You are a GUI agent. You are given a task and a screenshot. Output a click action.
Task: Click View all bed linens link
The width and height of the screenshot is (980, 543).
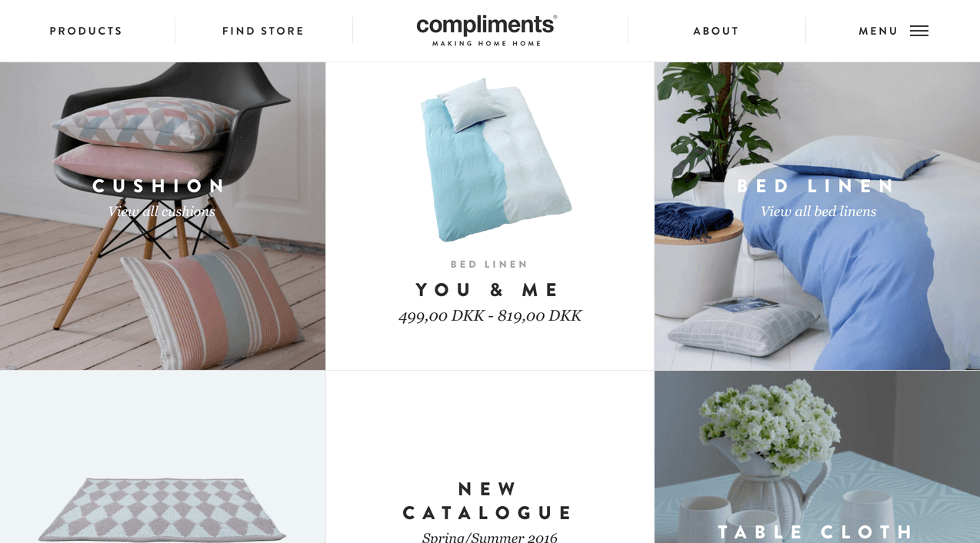tap(818, 212)
